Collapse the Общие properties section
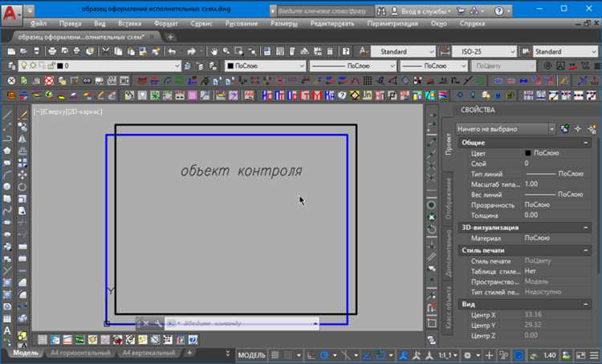This screenshot has height=364, width=602. click(586, 143)
